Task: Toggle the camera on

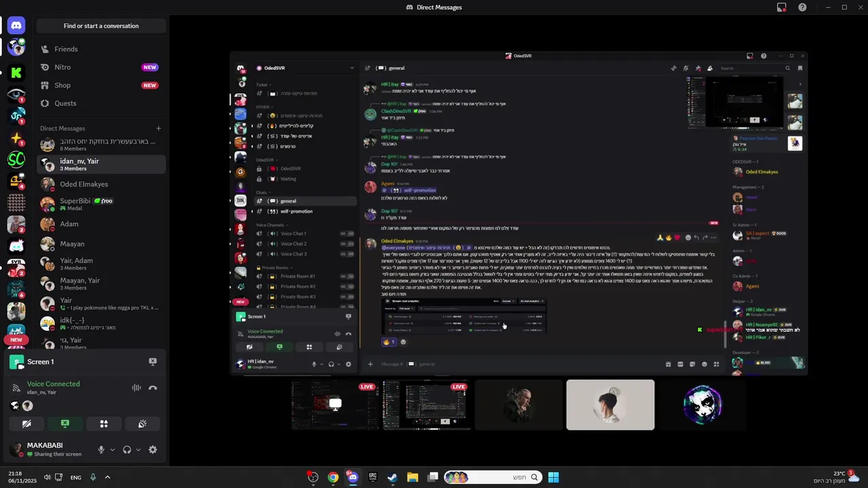Action: [26, 424]
